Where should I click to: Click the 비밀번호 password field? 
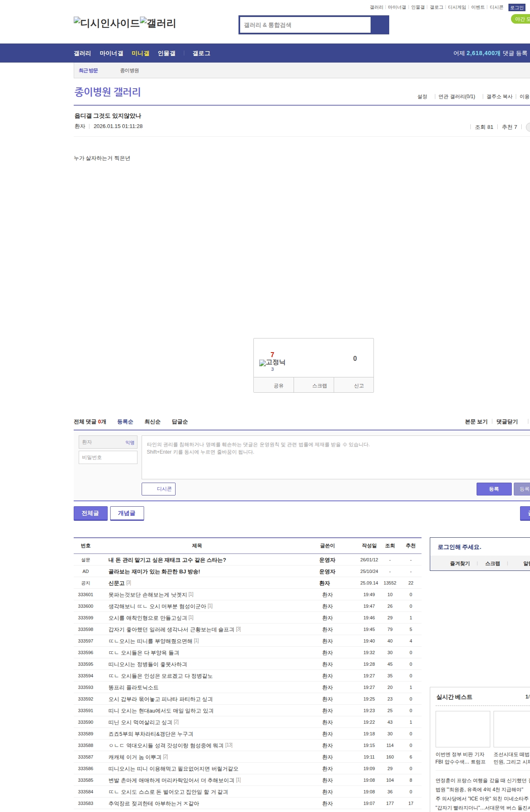[x=108, y=457]
